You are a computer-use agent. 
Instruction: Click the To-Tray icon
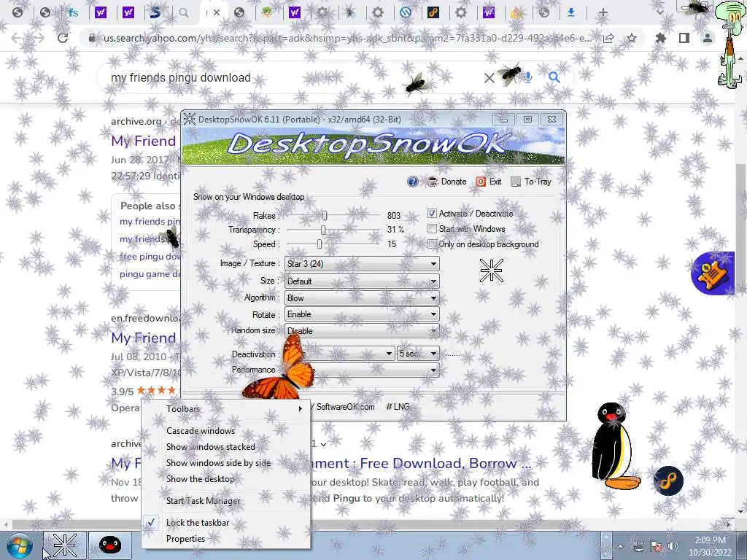(516, 182)
